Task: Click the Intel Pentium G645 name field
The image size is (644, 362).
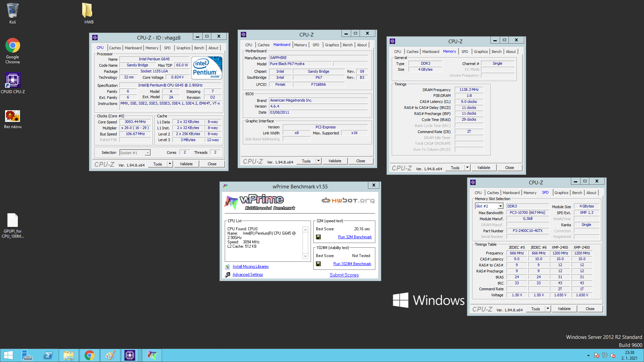Action: point(154,59)
